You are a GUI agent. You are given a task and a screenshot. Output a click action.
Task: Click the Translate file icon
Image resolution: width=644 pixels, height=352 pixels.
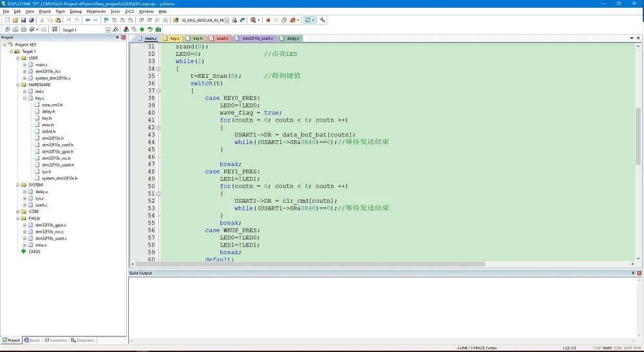pos(7,30)
